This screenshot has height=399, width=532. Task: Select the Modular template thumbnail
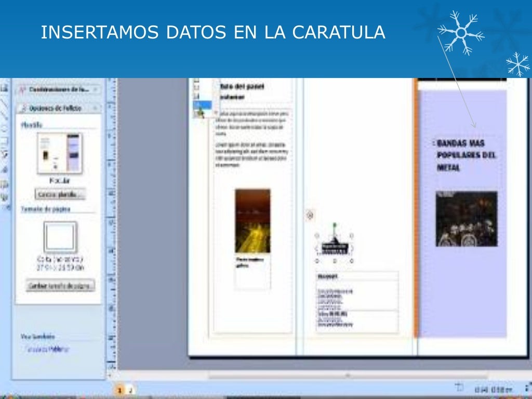60,153
